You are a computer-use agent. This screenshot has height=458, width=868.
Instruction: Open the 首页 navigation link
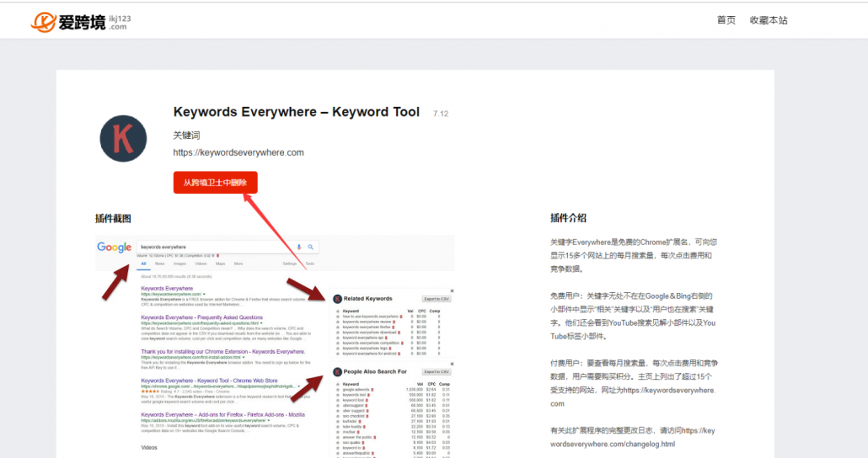tap(726, 20)
